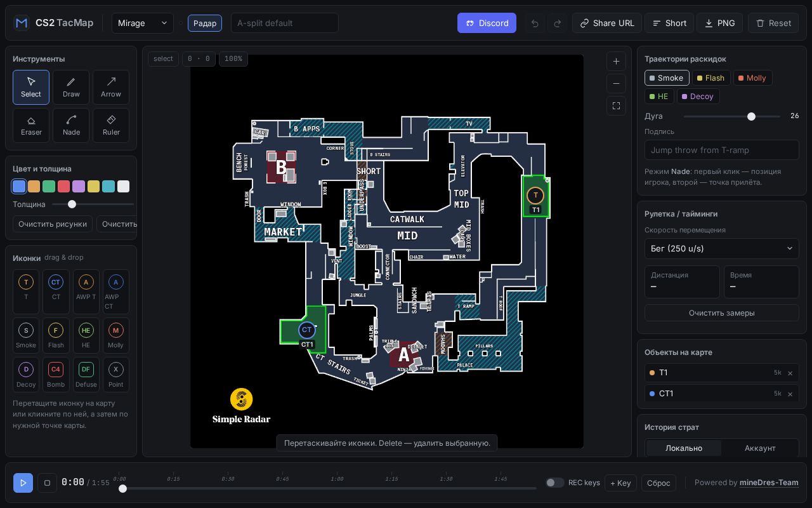Open mineDres-Team link
This screenshot has width=812, height=508.
(x=769, y=483)
